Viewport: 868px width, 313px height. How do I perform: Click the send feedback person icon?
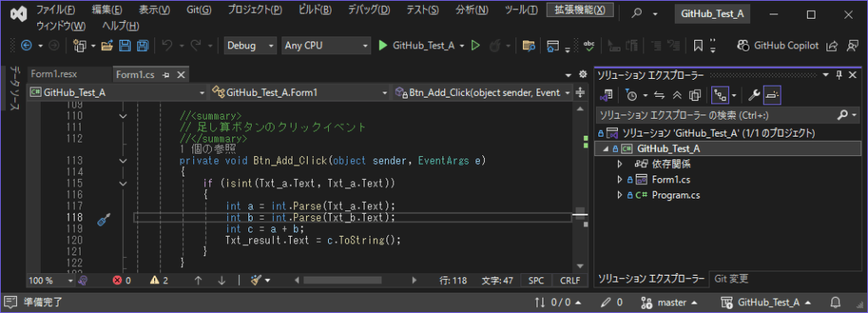[x=853, y=46]
